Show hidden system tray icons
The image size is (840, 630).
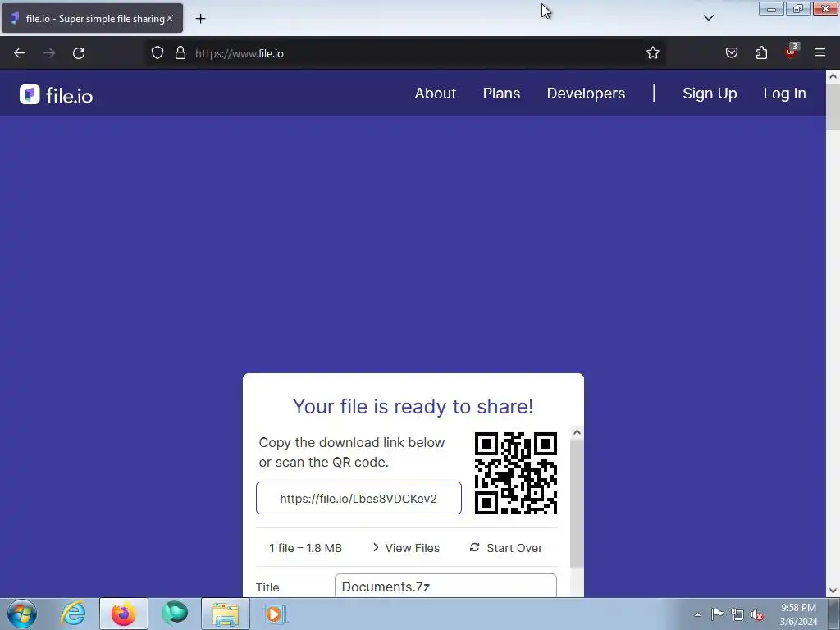pos(697,614)
